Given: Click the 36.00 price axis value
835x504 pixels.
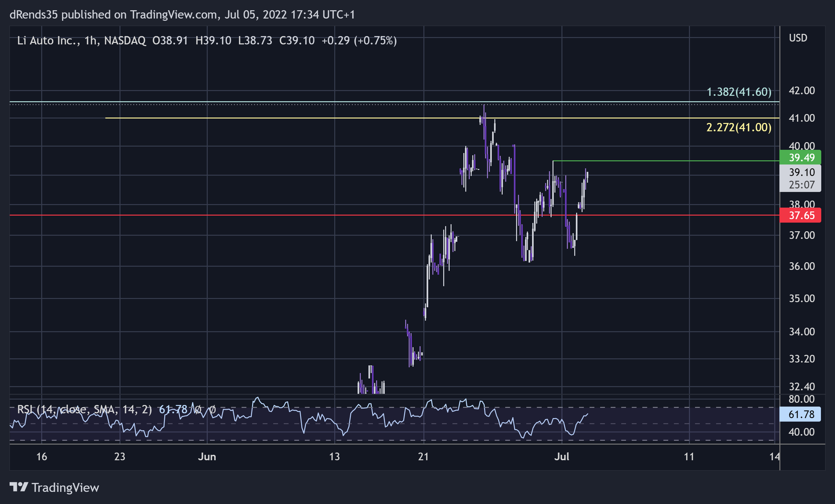Looking at the screenshot, I should click(x=802, y=266).
